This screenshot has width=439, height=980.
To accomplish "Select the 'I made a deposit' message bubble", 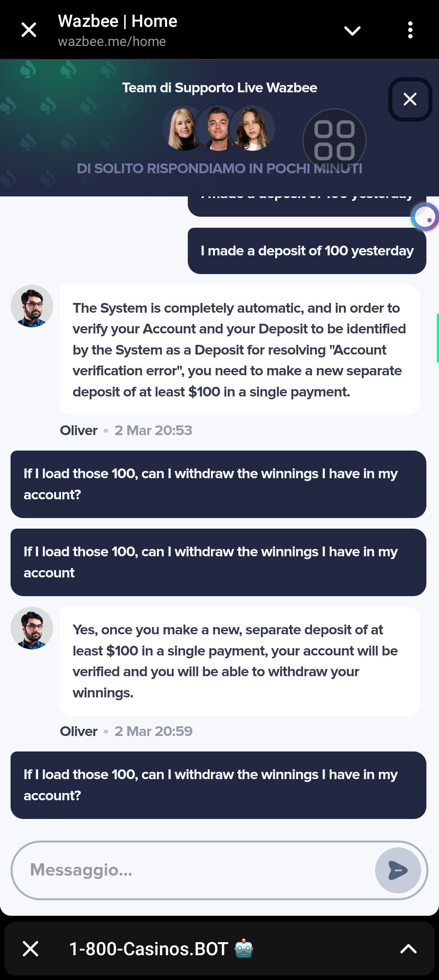I will [x=307, y=251].
